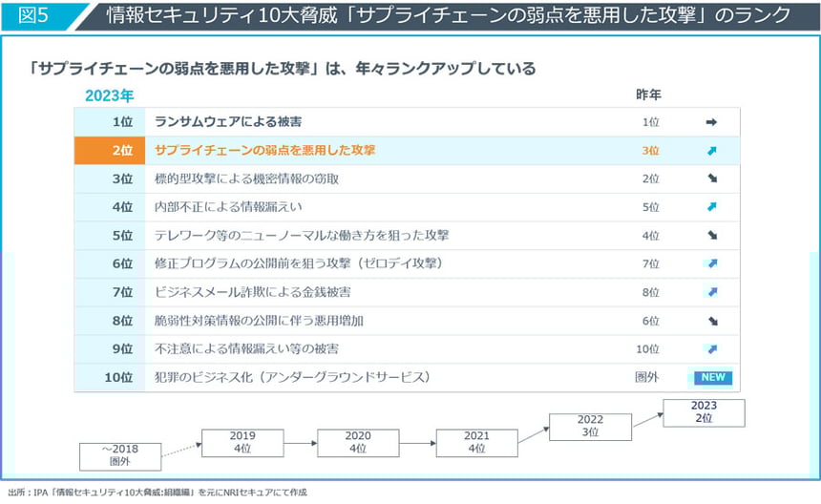Click the 2022 3位 timeline box
This screenshot has height=504, width=821.
[x=591, y=427]
